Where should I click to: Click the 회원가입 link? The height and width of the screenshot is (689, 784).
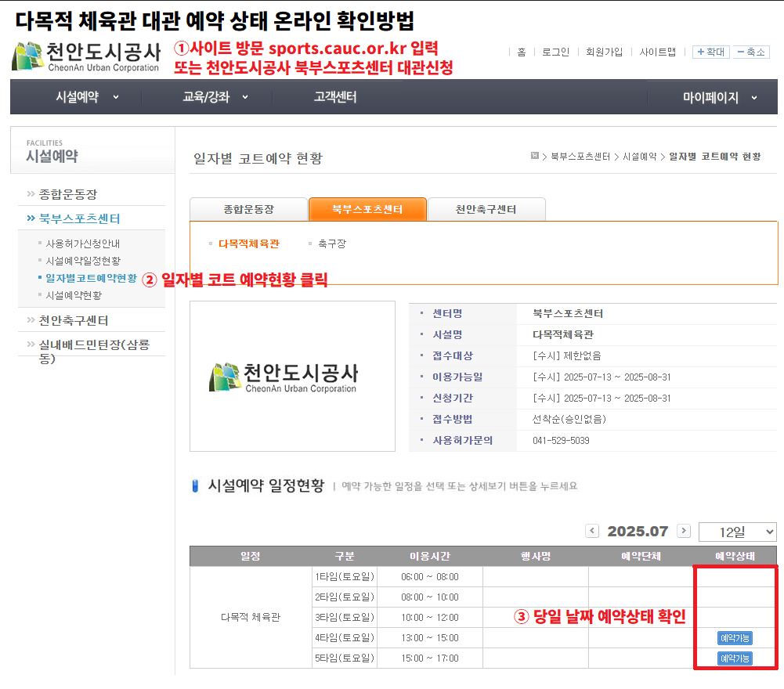pos(604,52)
